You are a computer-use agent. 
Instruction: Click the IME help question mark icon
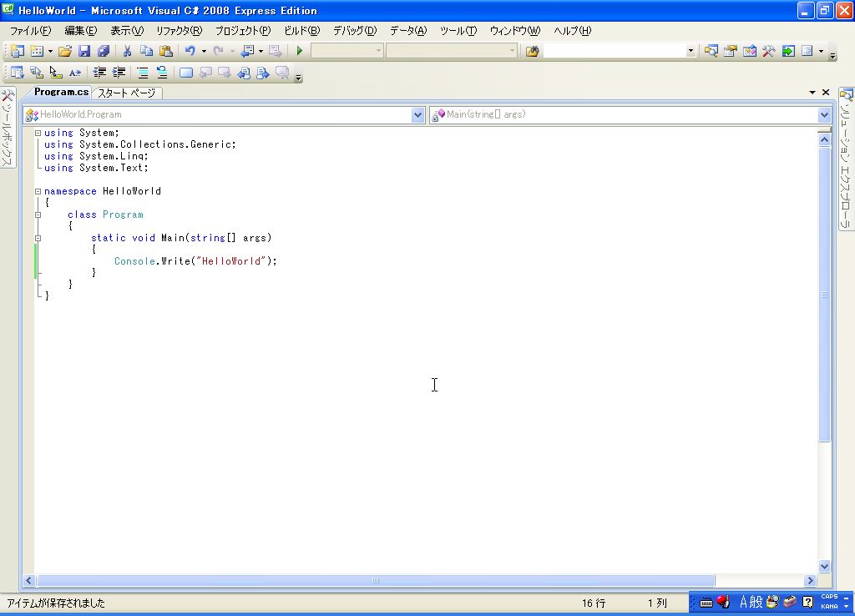pos(808,603)
